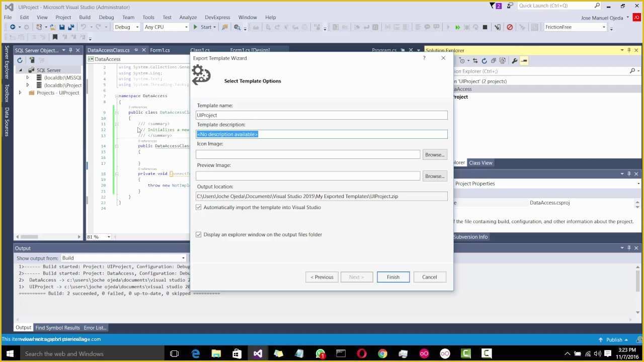Image resolution: width=644 pixels, height=362 pixels.
Task: Click the Previous button in wizard
Action: pos(322,277)
